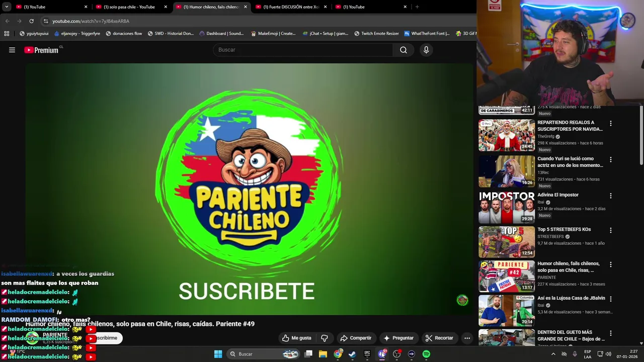The height and width of the screenshot is (362, 644).
Task: Open the Adivina El Impostor thumbnail
Action: (x=507, y=207)
